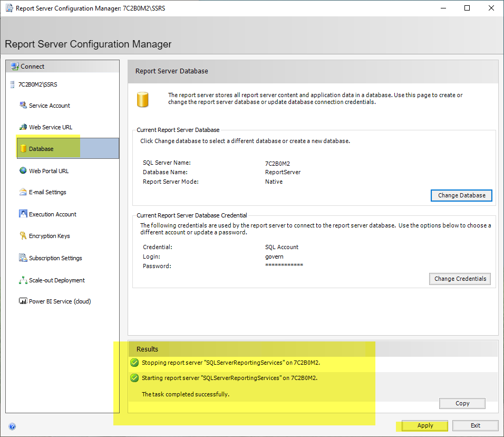The width and height of the screenshot is (504, 437).
Task: Click the Web Service URL icon
Action: point(23,127)
